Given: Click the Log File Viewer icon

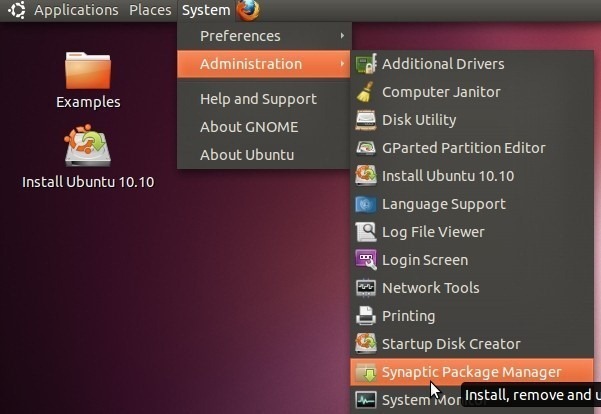Looking at the screenshot, I should tap(366, 232).
